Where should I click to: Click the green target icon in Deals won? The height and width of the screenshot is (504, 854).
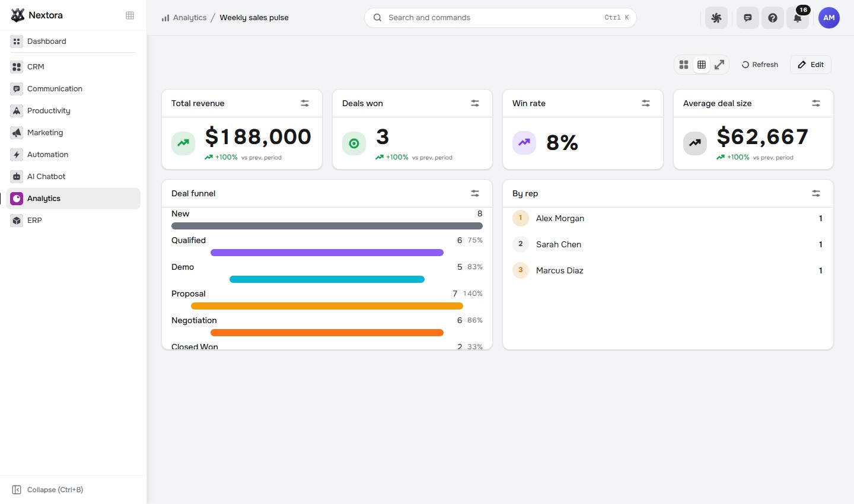tap(354, 143)
